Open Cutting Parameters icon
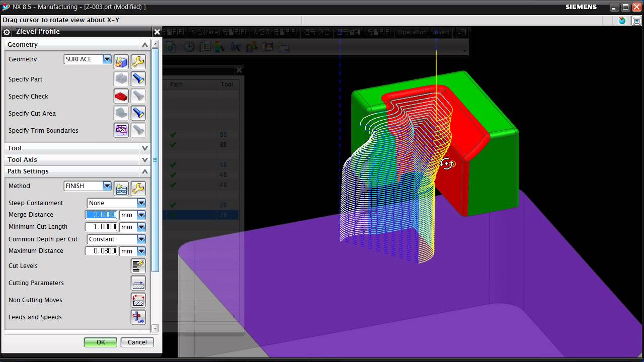644x362 pixels. pyautogui.click(x=138, y=283)
